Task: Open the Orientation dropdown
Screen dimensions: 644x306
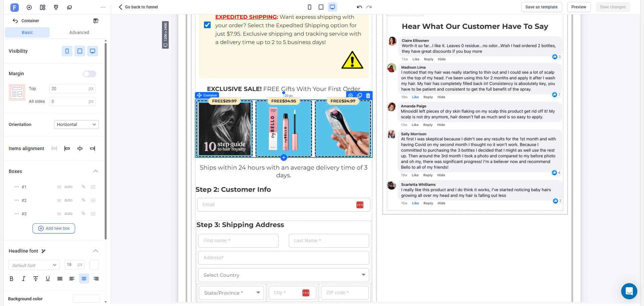Action: click(76, 125)
